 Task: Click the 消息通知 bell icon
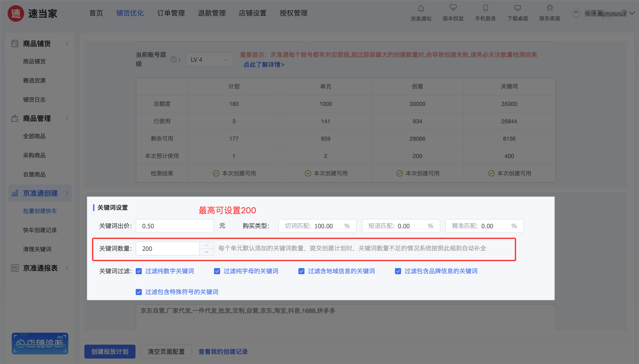pyautogui.click(x=421, y=8)
